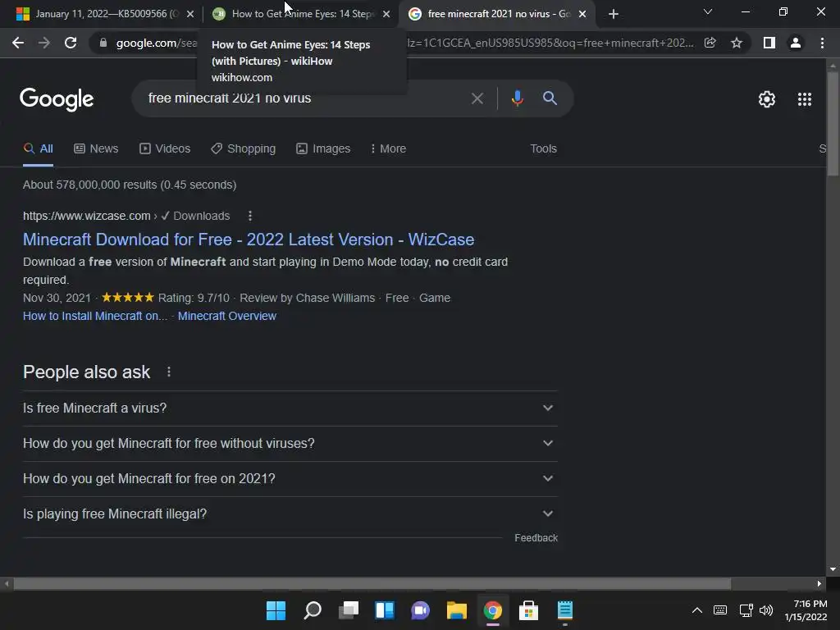Viewport: 840px width, 630px height.
Task: Close the free minecraft search tab
Action: [582, 14]
